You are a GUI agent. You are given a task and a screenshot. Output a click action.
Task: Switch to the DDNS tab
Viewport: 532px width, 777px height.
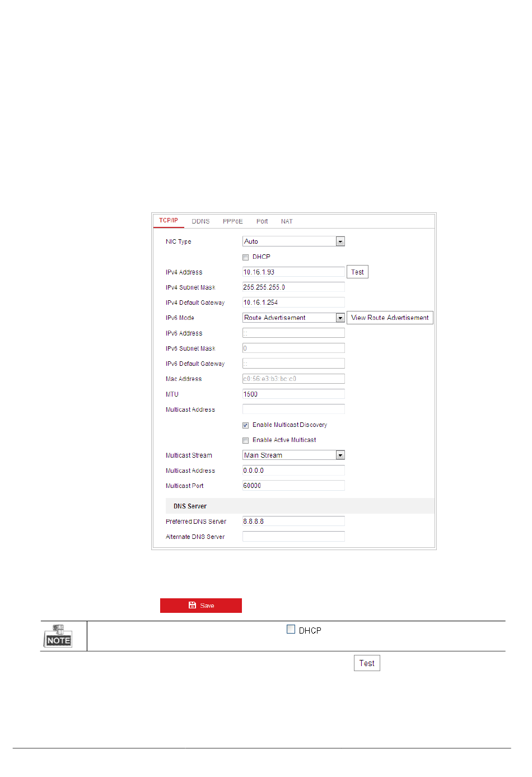coord(200,221)
